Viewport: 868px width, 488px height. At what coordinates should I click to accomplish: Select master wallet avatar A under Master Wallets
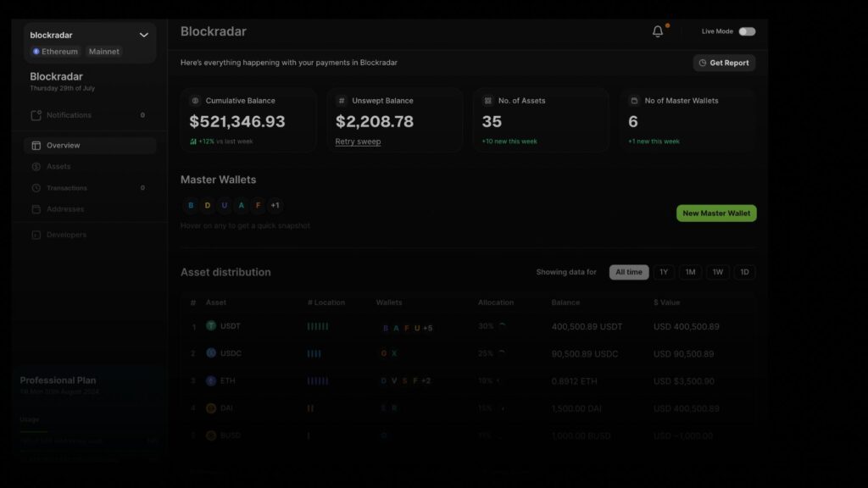[241, 205]
